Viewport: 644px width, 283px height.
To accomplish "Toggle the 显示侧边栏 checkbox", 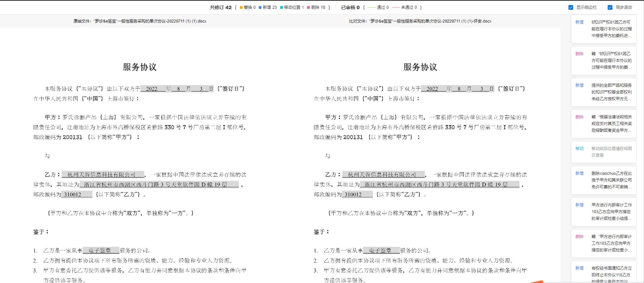I will click(x=571, y=8).
